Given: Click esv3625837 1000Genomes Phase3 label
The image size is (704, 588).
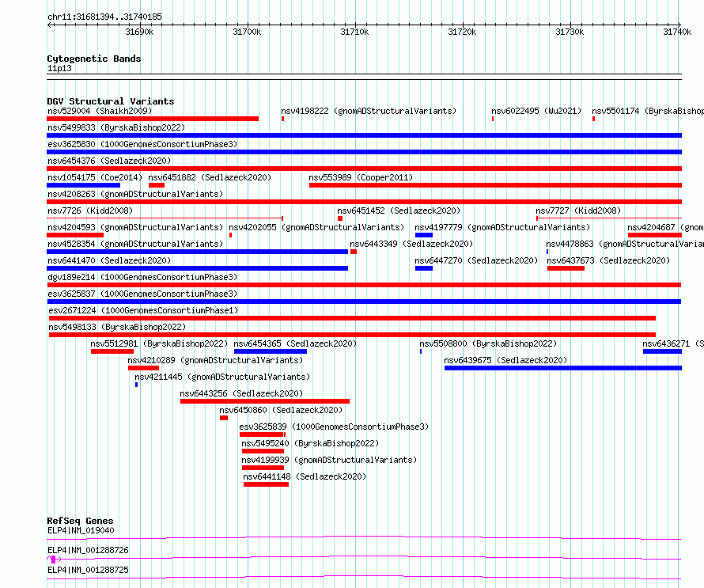Looking at the screenshot, I should pyautogui.click(x=142, y=294).
